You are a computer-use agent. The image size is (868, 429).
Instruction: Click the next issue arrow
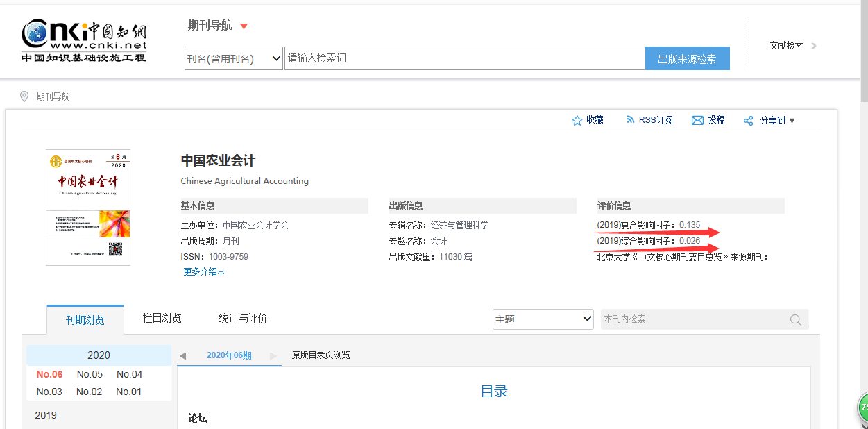point(273,355)
